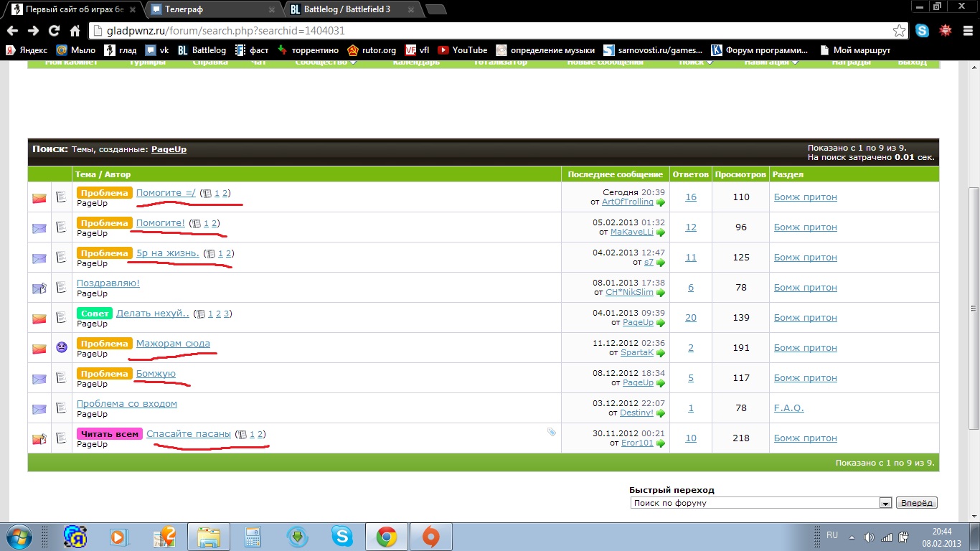Image resolution: width=980 pixels, height=551 pixels.
Task: Open the topic Бомжую
Action: [156, 374]
